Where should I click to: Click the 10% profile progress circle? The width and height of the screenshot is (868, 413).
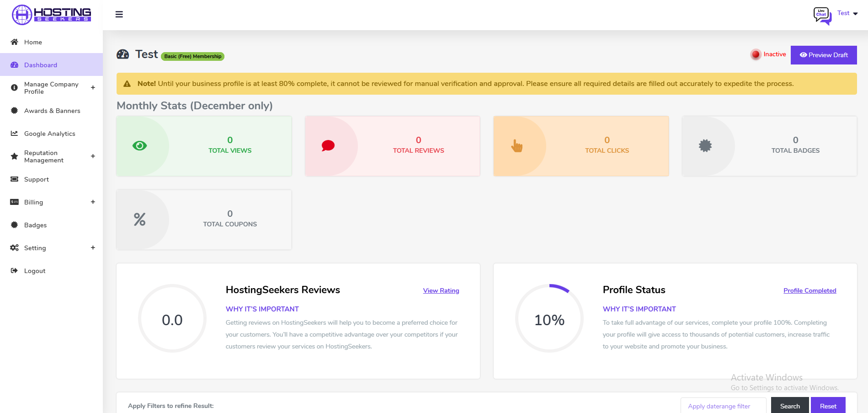tap(549, 319)
